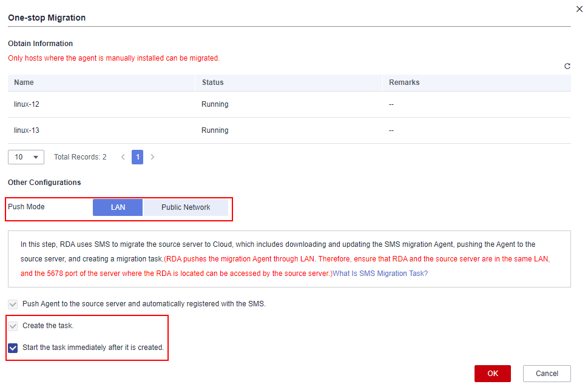Screen dimensions: 588x390
Task: Click the Name column header
Action: tap(24, 82)
